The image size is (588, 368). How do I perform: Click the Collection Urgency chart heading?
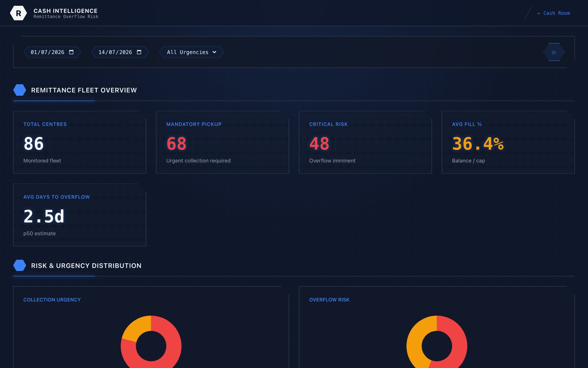point(52,300)
